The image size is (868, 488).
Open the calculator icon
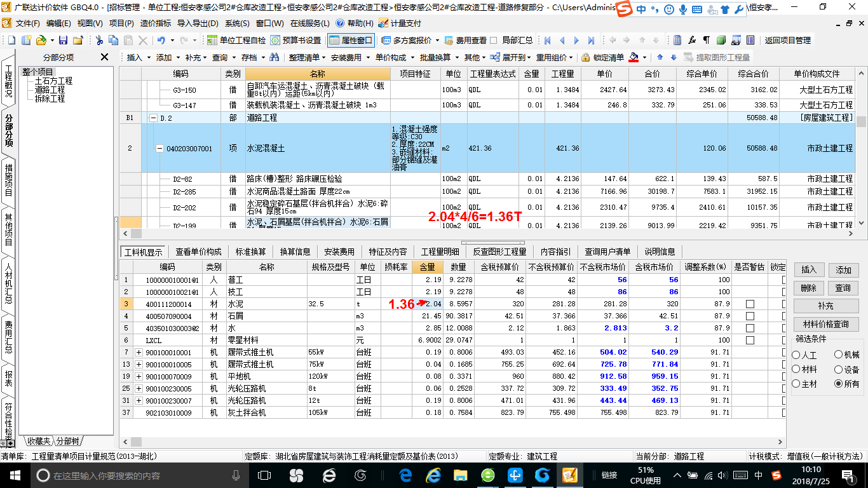click(677, 40)
